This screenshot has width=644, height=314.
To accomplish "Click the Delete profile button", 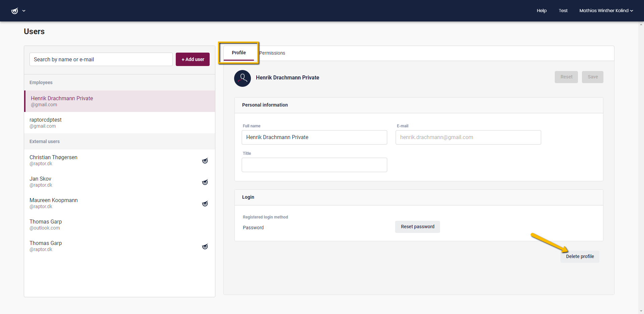I will (x=580, y=257).
